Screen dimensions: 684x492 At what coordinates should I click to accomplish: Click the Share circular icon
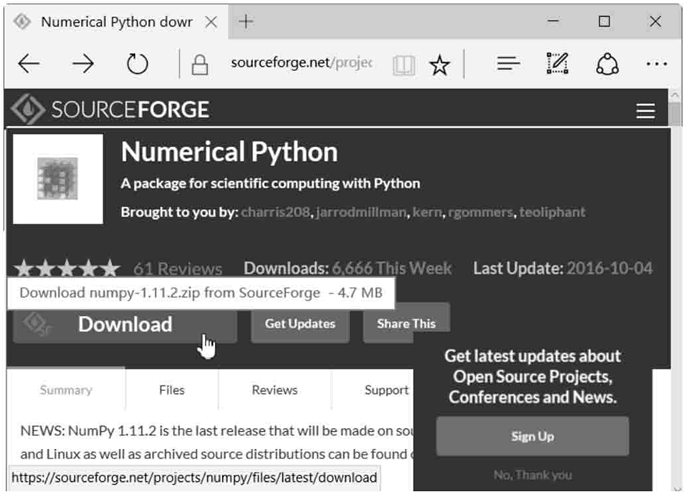coord(607,64)
